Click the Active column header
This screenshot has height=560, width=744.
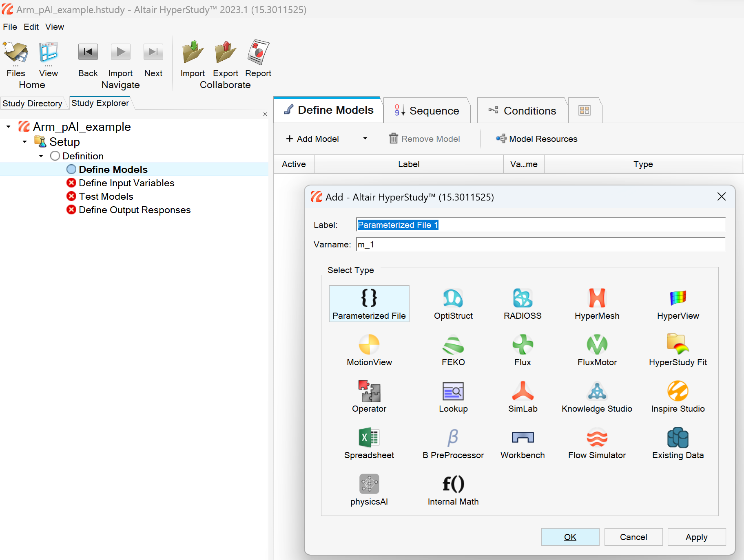pyautogui.click(x=294, y=164)
